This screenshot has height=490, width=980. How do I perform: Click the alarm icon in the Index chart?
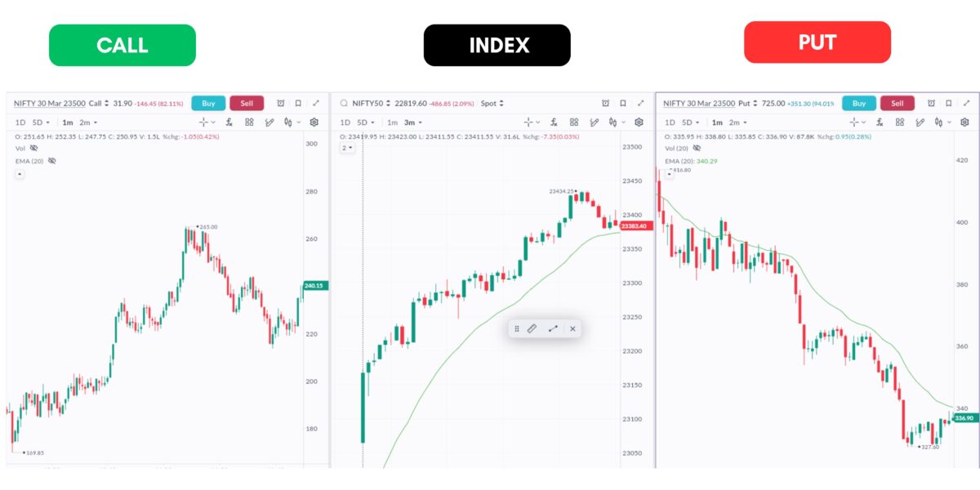(x=605, y=104)
